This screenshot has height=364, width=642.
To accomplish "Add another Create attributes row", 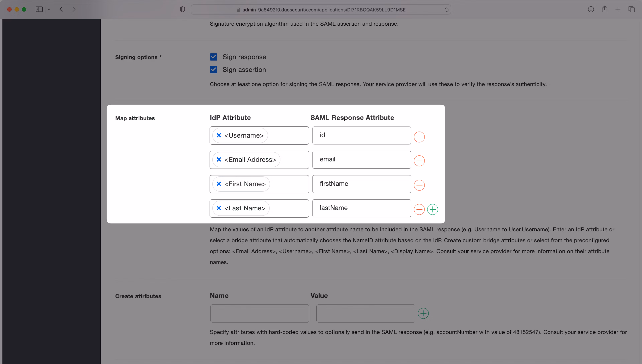I will pos(423,313).
